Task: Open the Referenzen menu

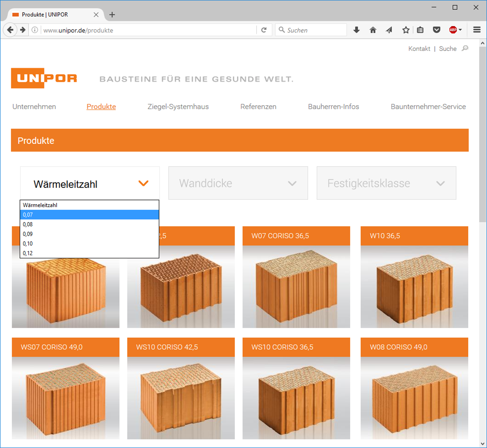Action: (x=258, y=107)
